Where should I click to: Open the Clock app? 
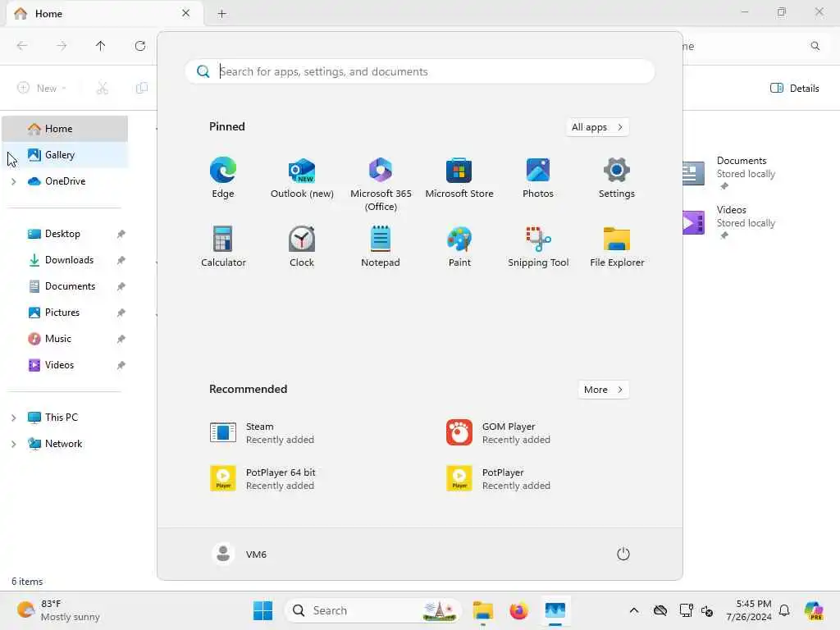[x=302, y=246]
